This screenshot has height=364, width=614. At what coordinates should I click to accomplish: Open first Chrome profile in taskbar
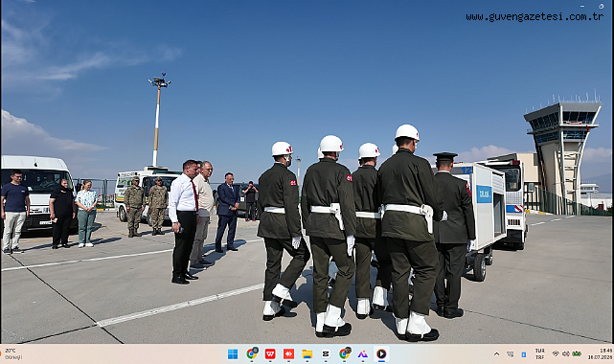pos(252,353)
